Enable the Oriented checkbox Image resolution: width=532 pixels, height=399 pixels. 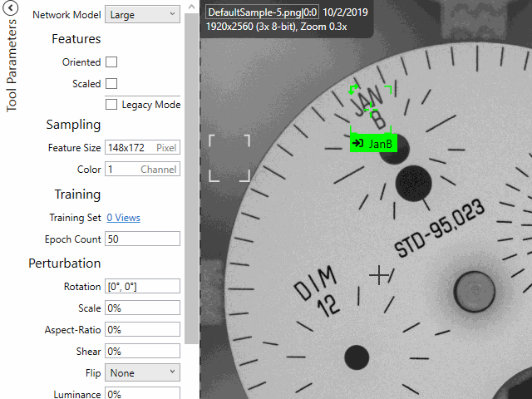click(x=111, y=62)
